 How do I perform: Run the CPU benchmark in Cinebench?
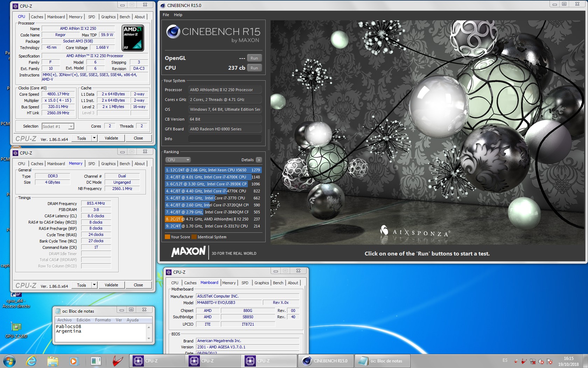[x=254, y=68]
